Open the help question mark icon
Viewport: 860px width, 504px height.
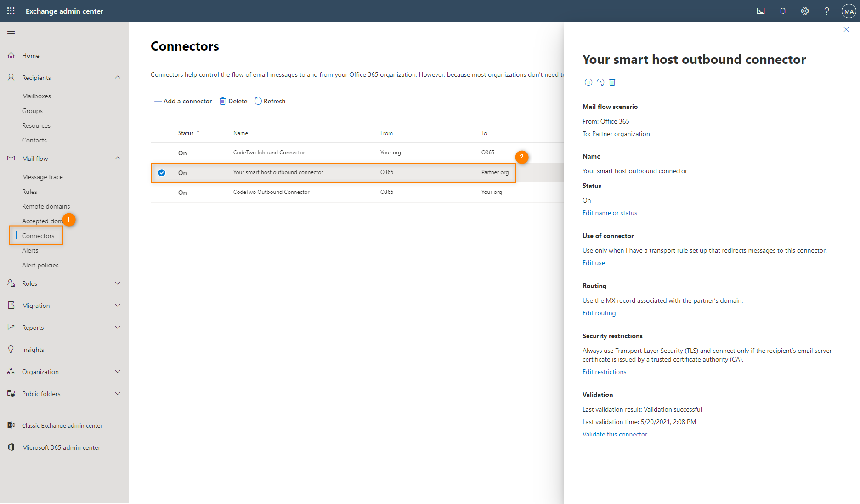pos(826,11)
